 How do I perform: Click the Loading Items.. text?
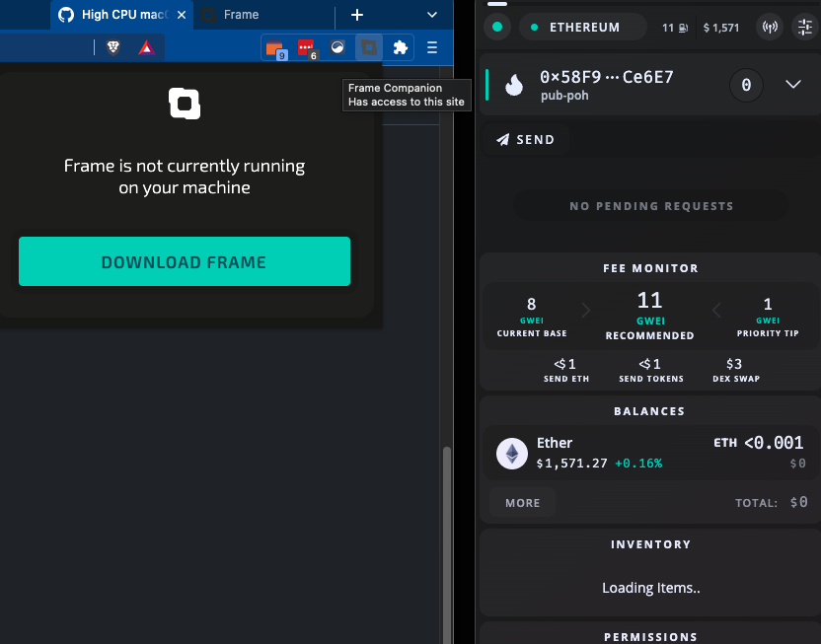(651, 588)
